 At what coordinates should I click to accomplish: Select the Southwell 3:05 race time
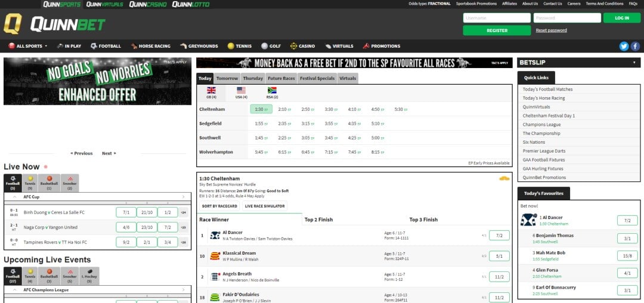pos(308,138)
